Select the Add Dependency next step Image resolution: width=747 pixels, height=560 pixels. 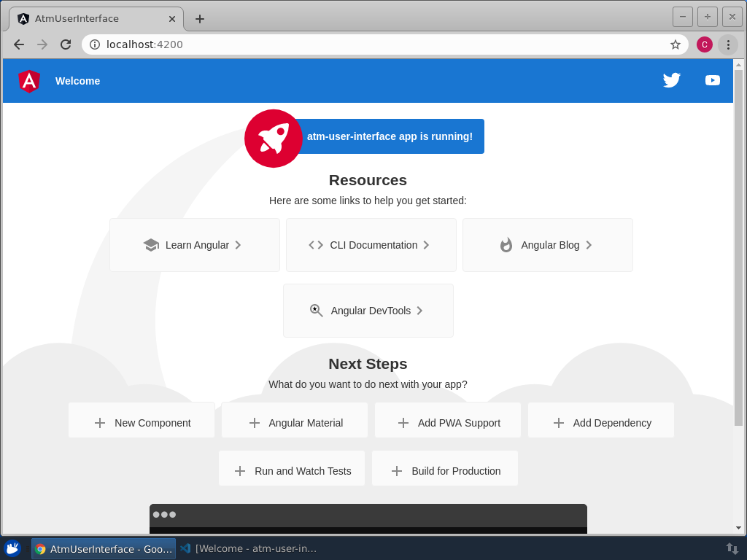(x=601, y=420)
